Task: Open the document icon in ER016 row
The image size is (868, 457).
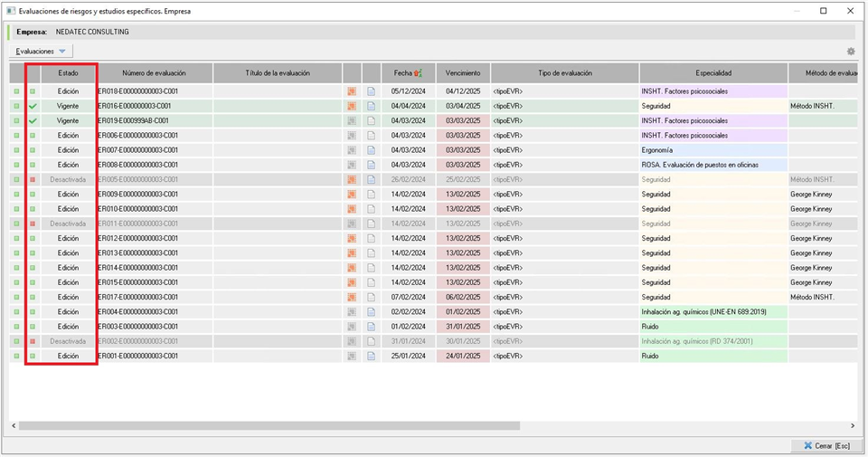Action: tap(371, 106)
